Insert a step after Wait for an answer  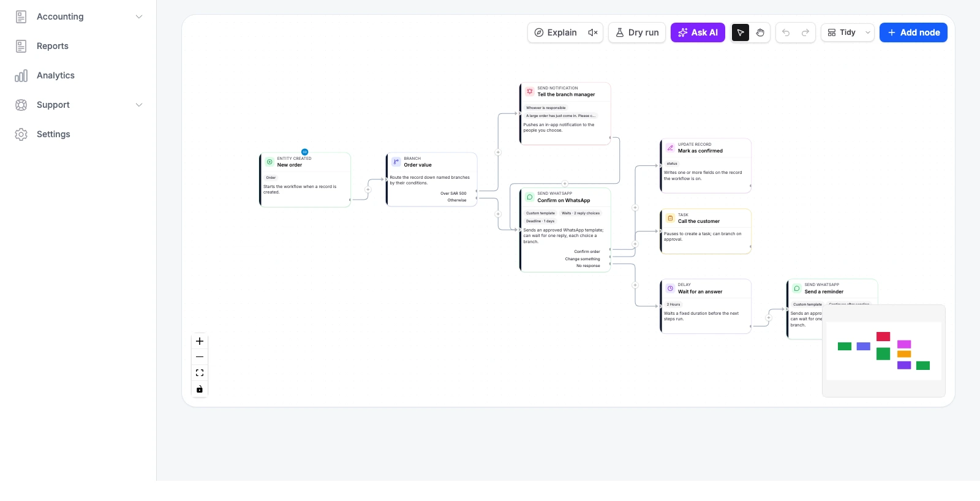pyautogui.click(x=769, y=317)
